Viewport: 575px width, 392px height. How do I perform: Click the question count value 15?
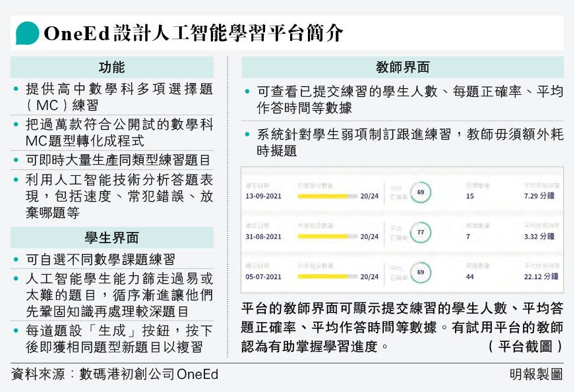pyautogui.click(x=469, y=196)
